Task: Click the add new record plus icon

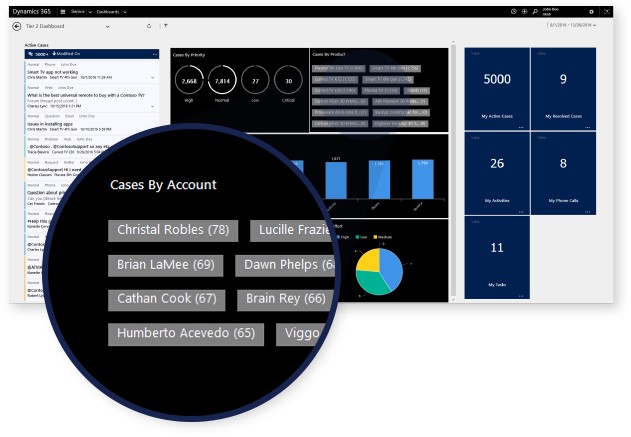Action: click(524, 11)
